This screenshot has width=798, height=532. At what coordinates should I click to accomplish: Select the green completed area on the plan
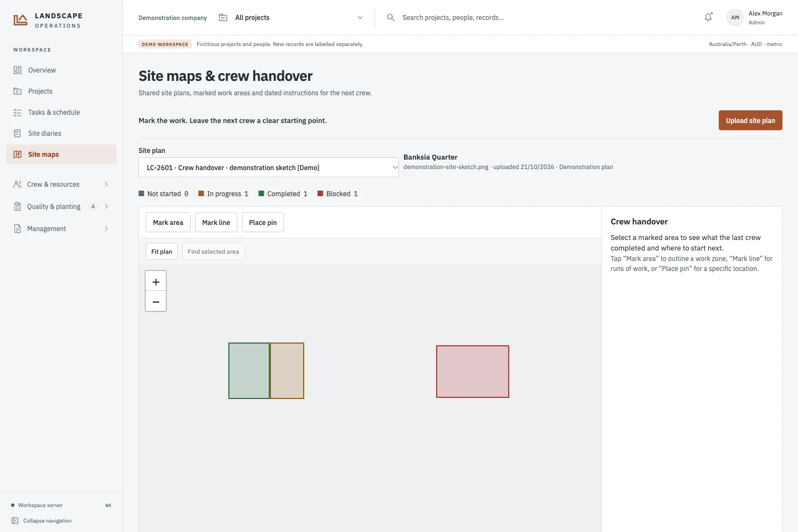249,371
